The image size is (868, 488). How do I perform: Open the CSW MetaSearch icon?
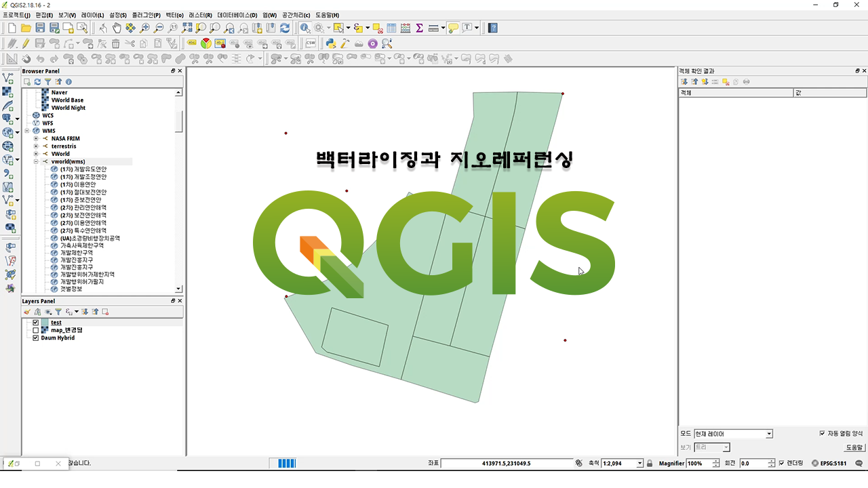[311, 43]
